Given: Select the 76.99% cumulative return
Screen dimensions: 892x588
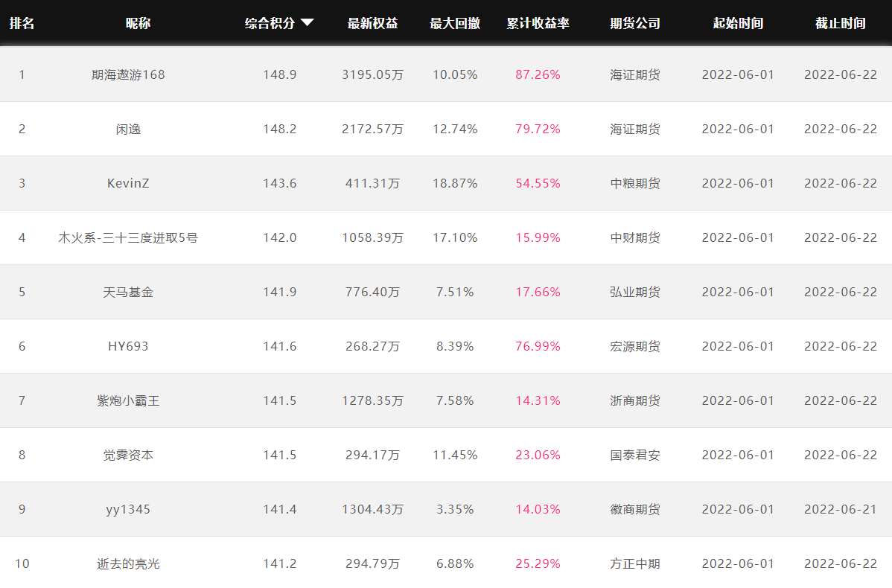Looking at the screenshot, I should [538, 346].
